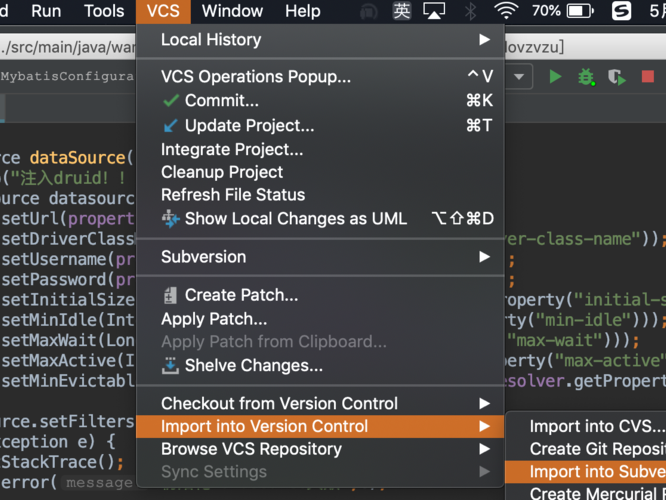Open the Subversion submenu
The image size is (666, 500).
point(320,257)
